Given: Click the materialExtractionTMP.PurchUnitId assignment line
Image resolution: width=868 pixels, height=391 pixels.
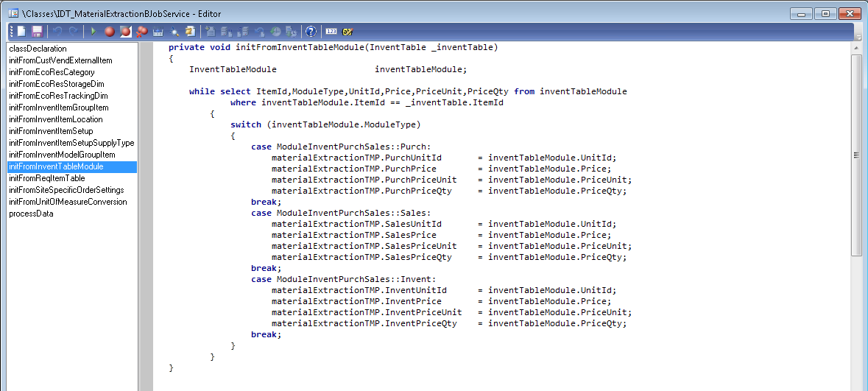Looking at the screenshot, I should point(443,158).
